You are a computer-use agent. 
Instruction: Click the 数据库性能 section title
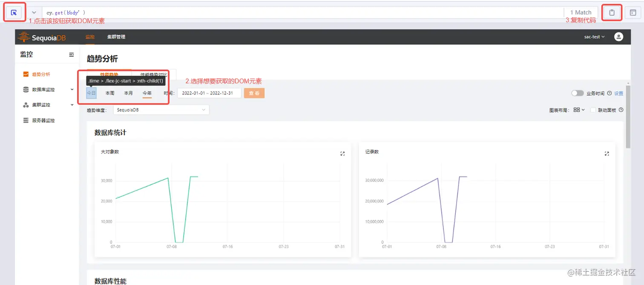tap(110, 281)
